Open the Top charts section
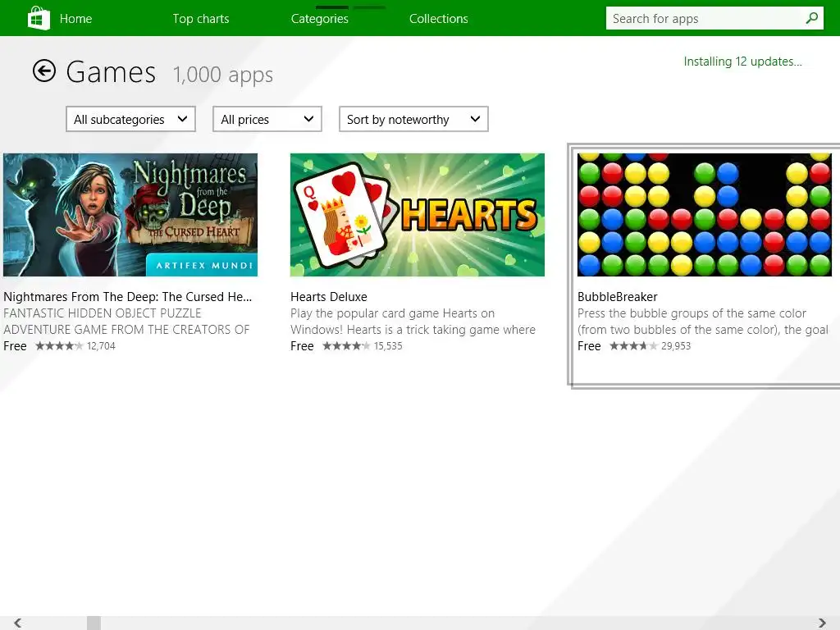 click(201, 19)
